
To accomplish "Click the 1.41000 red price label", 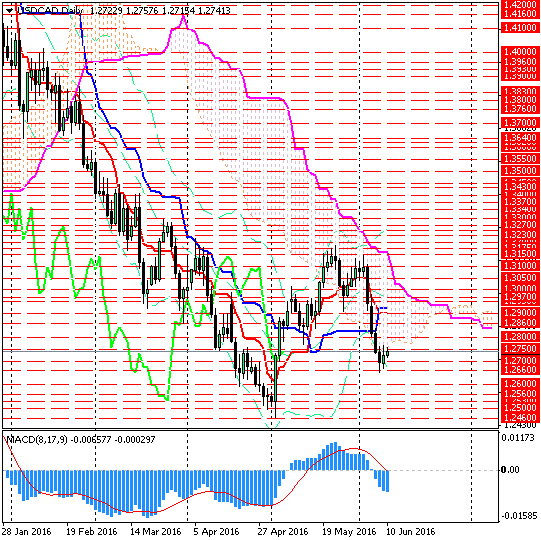I will click(x=520, y=28).
